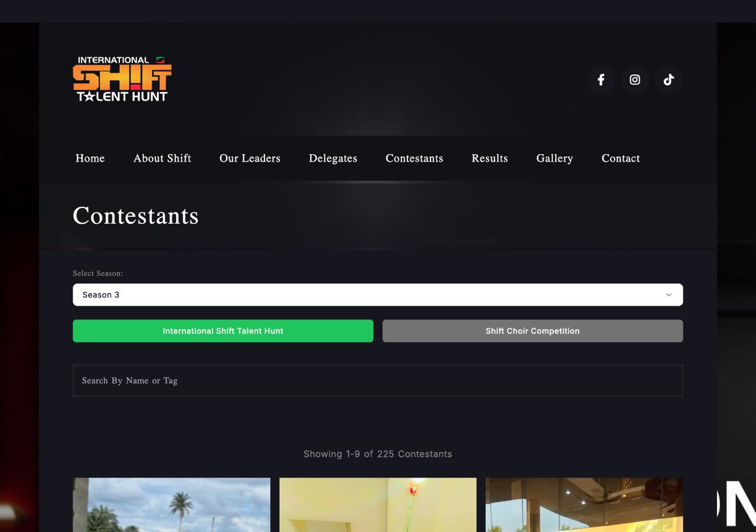Open the About Shift page

click(x=162, y=158)
